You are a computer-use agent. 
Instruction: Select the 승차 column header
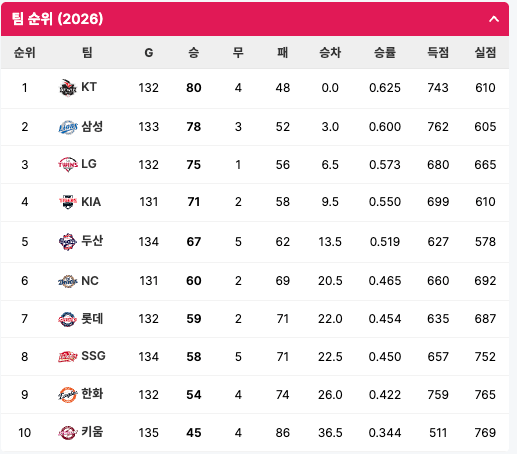330,53
